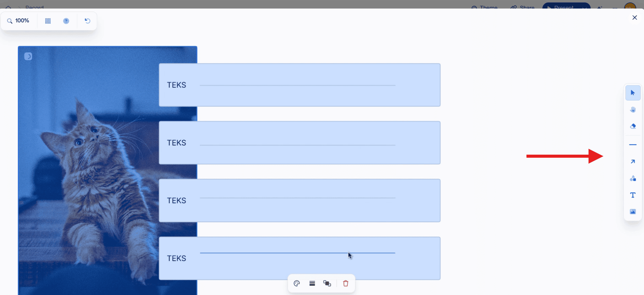Image resolution: width=644 pixels, height=295 pixels.
Task: Open the zoom level control
Action: [x=19, y=20]
